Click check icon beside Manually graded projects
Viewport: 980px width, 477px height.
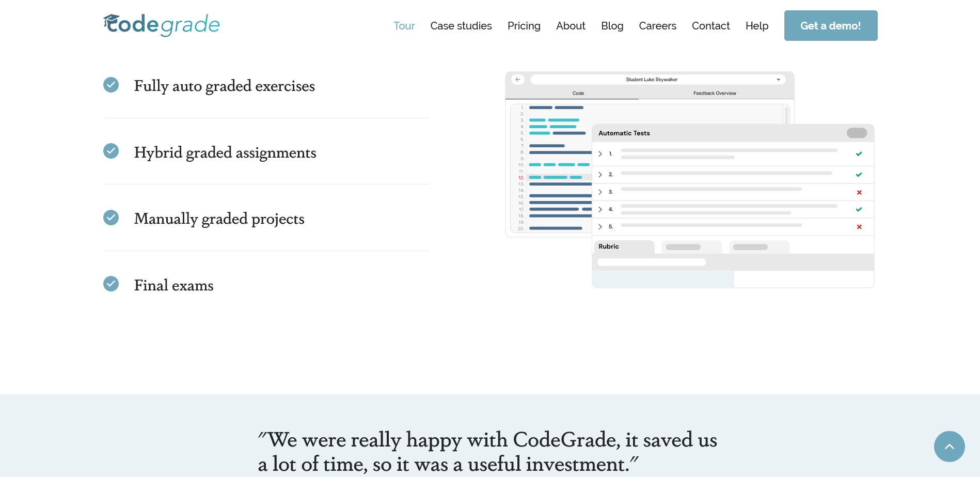[x=111, y=218]
